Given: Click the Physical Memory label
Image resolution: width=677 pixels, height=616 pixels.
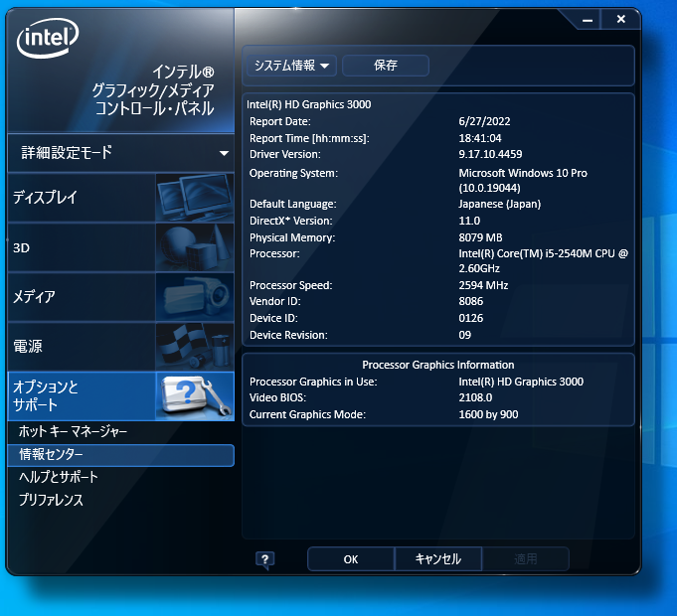Looking at the screenshot, I should click(292, 237).
